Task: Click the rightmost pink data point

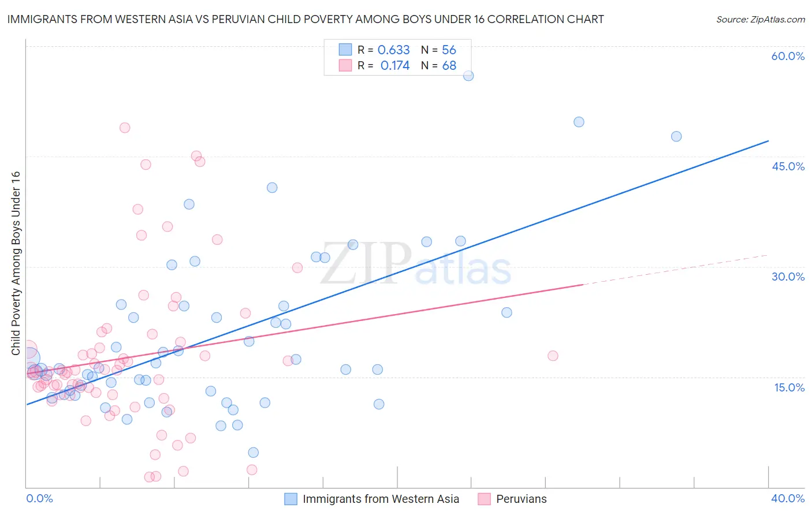Action: coord(553,356)
